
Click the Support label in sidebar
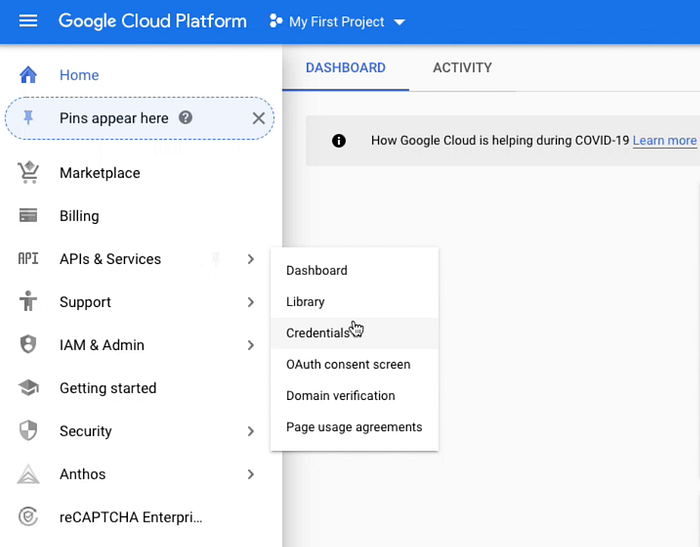(x=85, y=302)
